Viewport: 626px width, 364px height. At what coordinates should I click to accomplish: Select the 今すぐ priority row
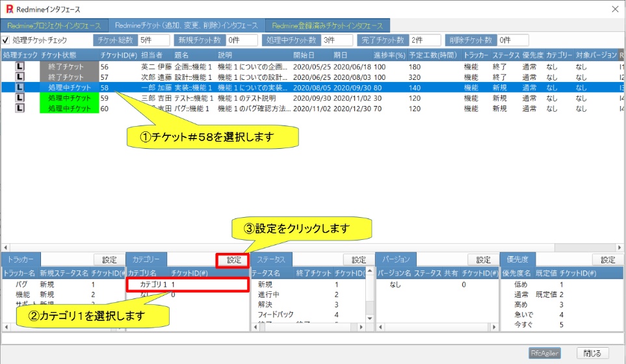[562, 324]
